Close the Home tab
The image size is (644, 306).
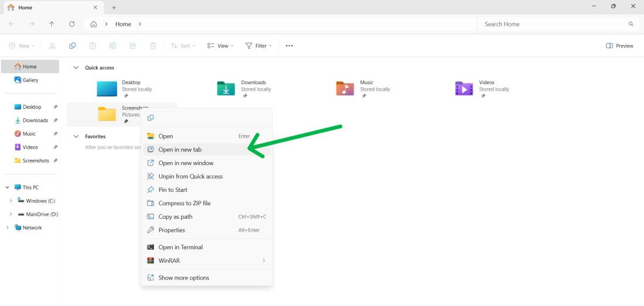click(95, 8)
